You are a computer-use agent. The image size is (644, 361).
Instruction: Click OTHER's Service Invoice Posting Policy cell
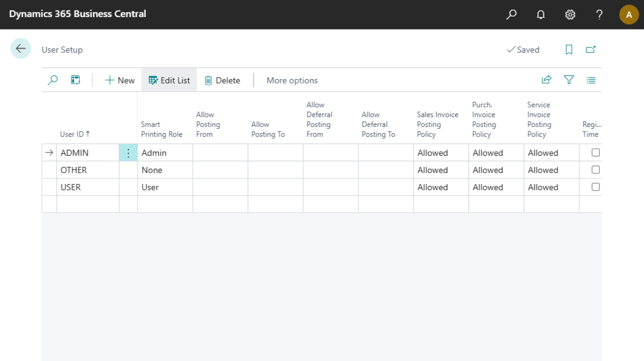click(551, 170)
